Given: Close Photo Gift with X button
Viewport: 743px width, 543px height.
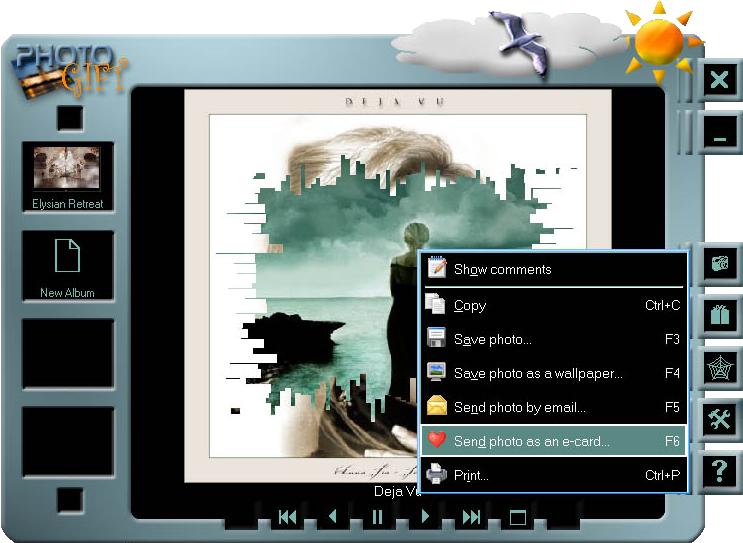Looking at the screenshot, I should click(x=719, y=79).
